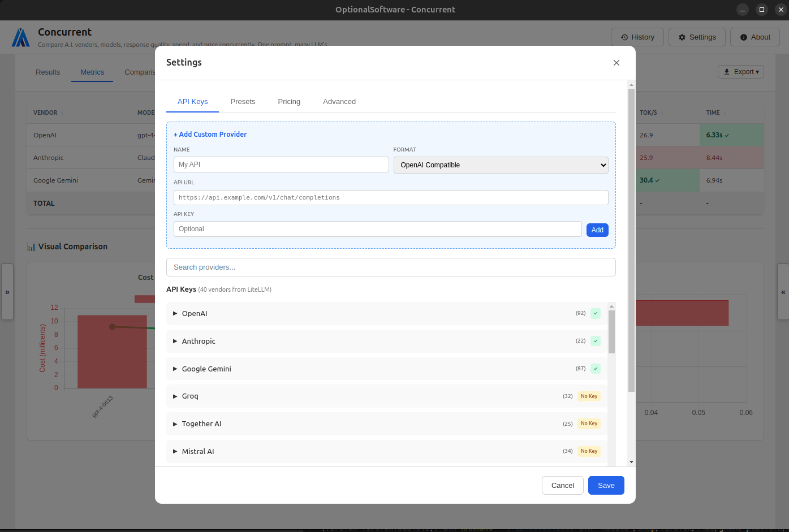The image size is (789, 532).
Task: Click the Concurrent app logo
Action: click(21, 37)
